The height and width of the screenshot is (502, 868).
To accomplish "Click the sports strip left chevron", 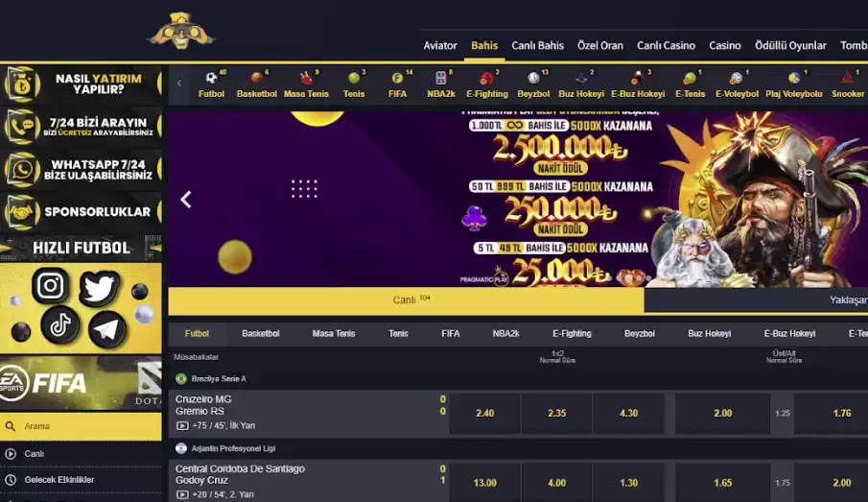I will (179, 84).
